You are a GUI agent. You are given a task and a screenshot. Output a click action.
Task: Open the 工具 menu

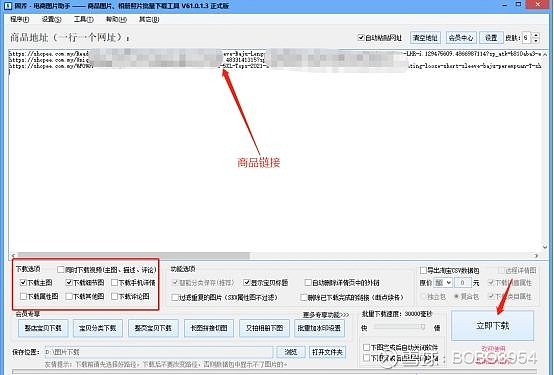pos(84,19)
